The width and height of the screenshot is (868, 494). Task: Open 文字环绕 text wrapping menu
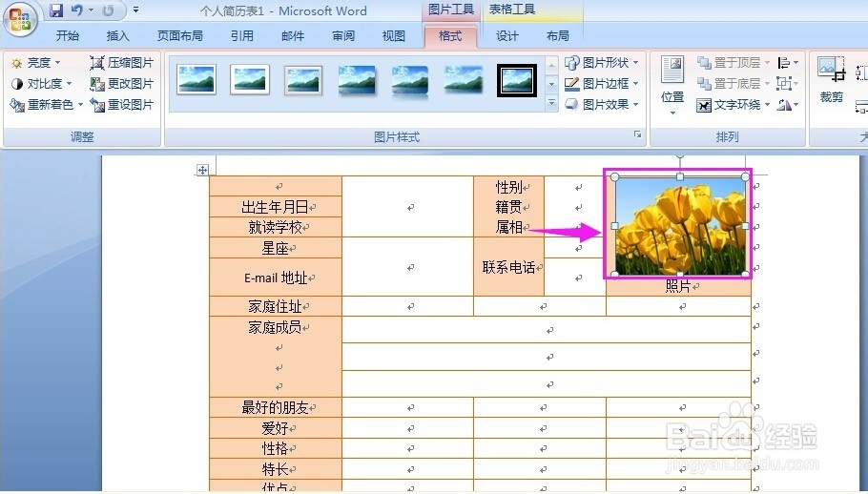(733, 105)
